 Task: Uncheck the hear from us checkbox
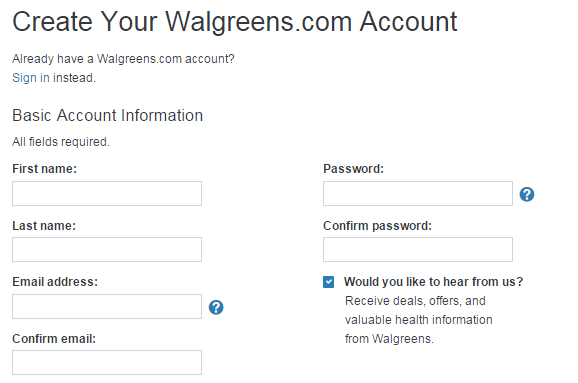click(328, 282)
